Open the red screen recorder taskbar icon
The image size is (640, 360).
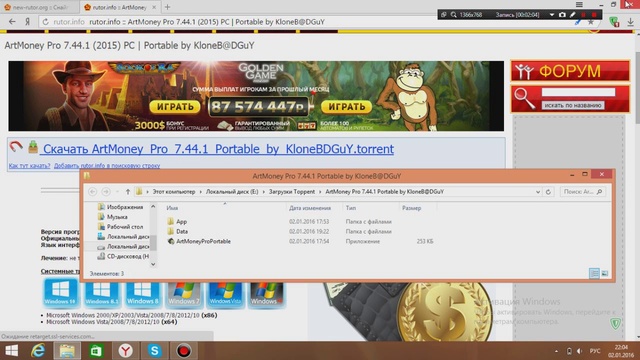coord(184,351)
